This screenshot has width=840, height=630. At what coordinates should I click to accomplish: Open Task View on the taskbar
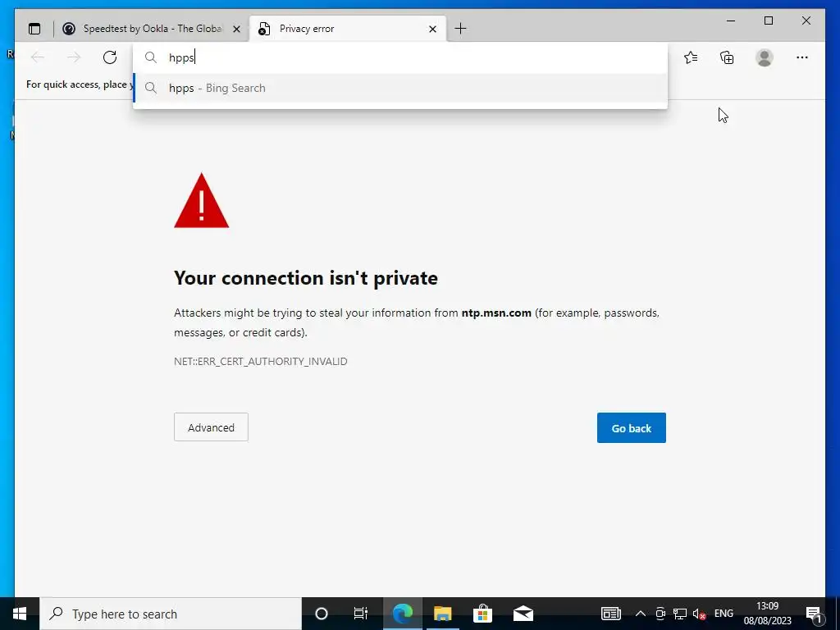pyautogui.click(x=361, y=614)
